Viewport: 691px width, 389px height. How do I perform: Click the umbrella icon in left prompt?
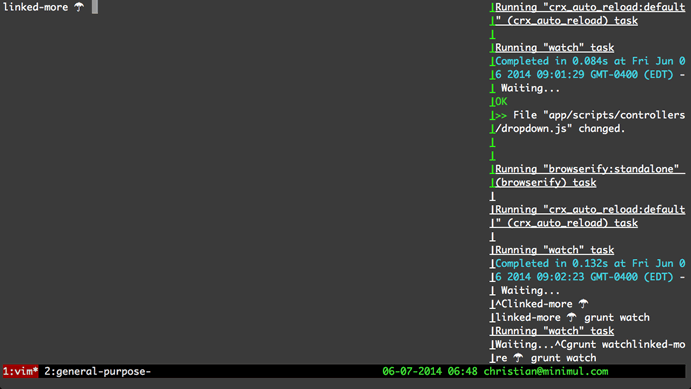point(79,7)
